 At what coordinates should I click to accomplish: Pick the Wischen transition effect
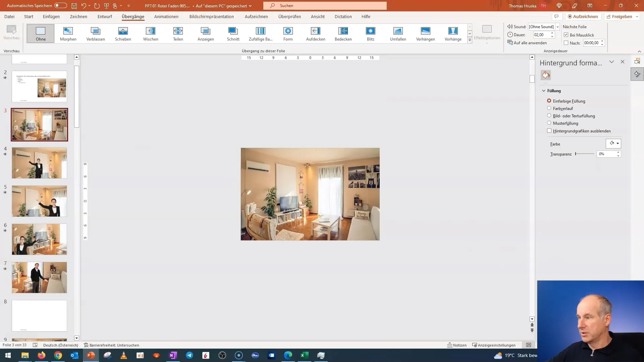[x=151, y=34]
